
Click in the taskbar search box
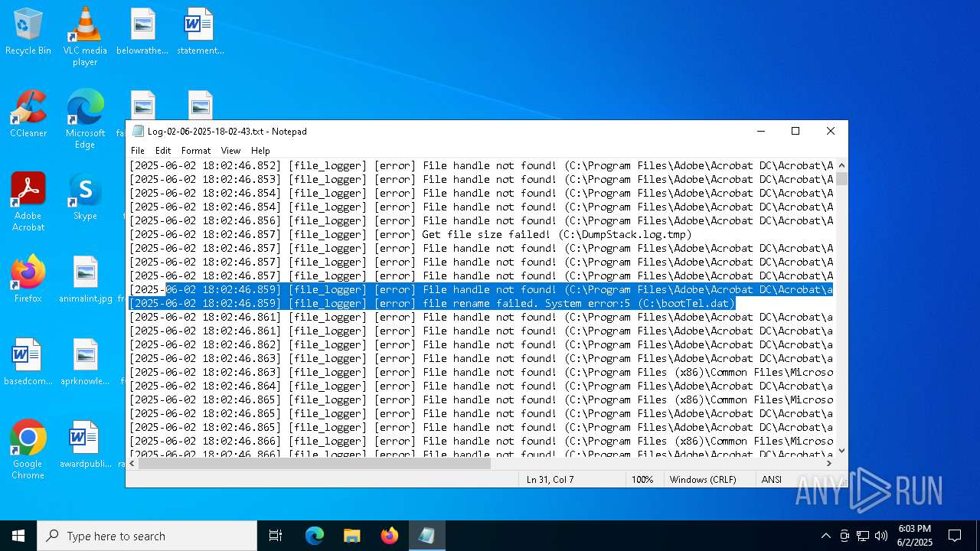click(x=147, y=536)
